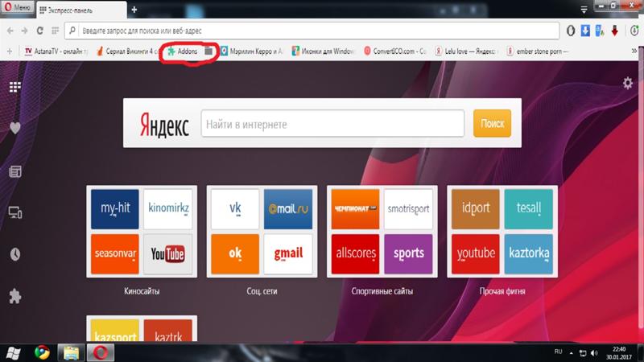Open the bookmarks folder icon next to Addons
Viewport: 644px width, 362px height.
click(208, 51)
